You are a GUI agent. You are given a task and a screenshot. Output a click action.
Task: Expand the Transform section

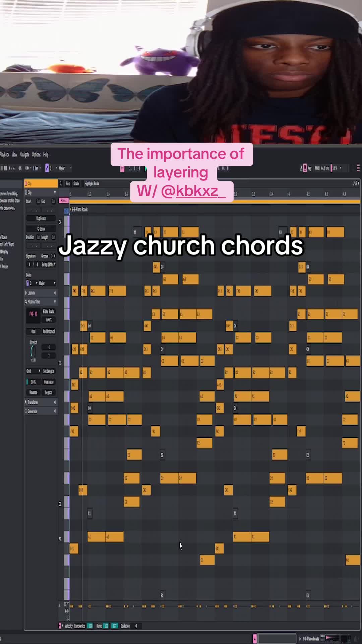pyautogui.click(x=55, y=402)
